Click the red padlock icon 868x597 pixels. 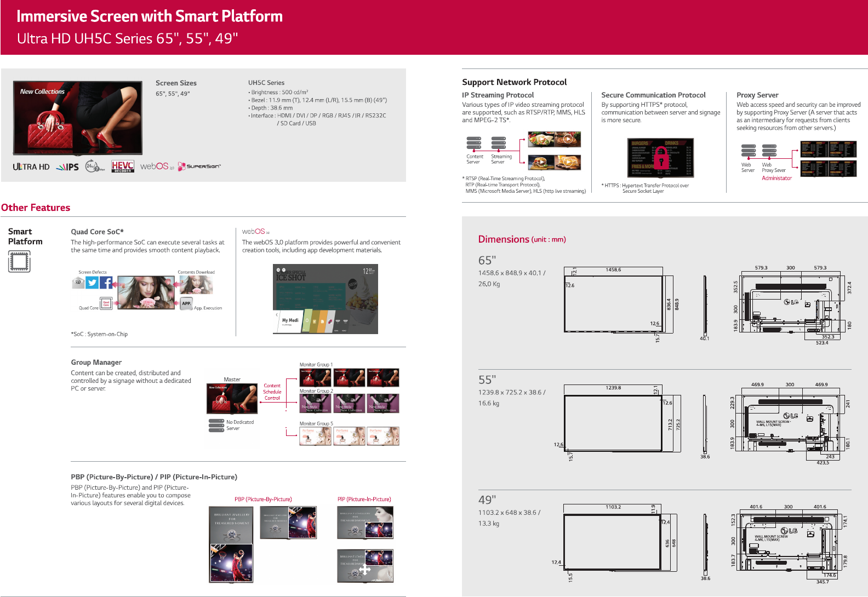click(x=661, y=158)
